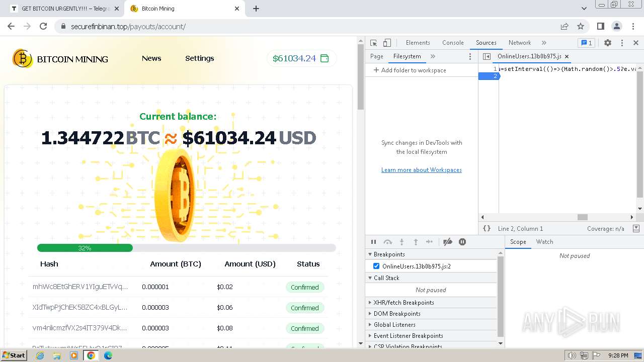
Task: Select the Filesystem navigator tab
Action: point(407,56)
